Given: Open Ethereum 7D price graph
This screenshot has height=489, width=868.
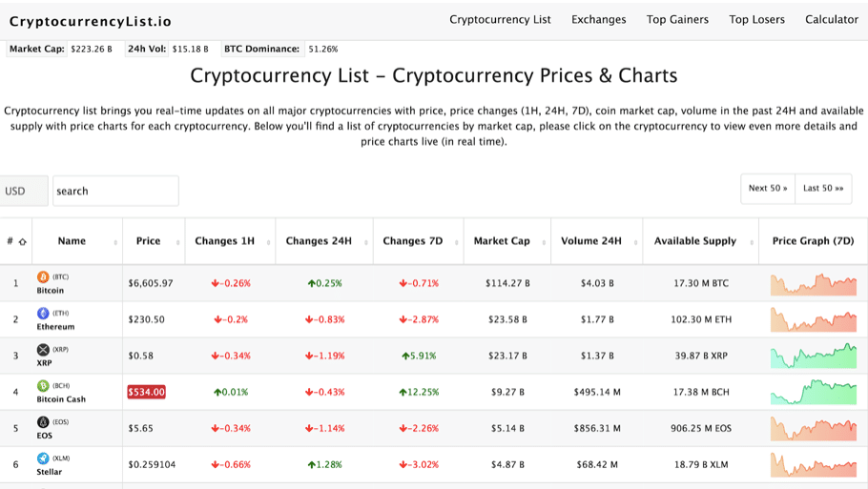Looking at the screenshot, I should pyautogui.click(x=814, y=319).
